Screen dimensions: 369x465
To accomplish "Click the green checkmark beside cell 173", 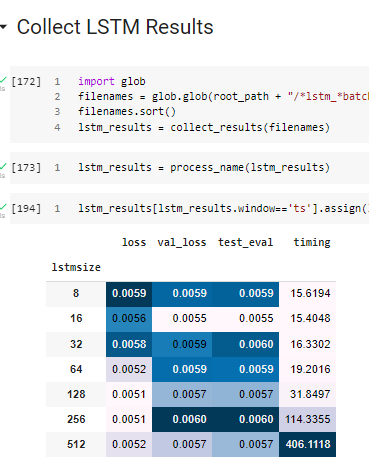I will click(3, 165).
